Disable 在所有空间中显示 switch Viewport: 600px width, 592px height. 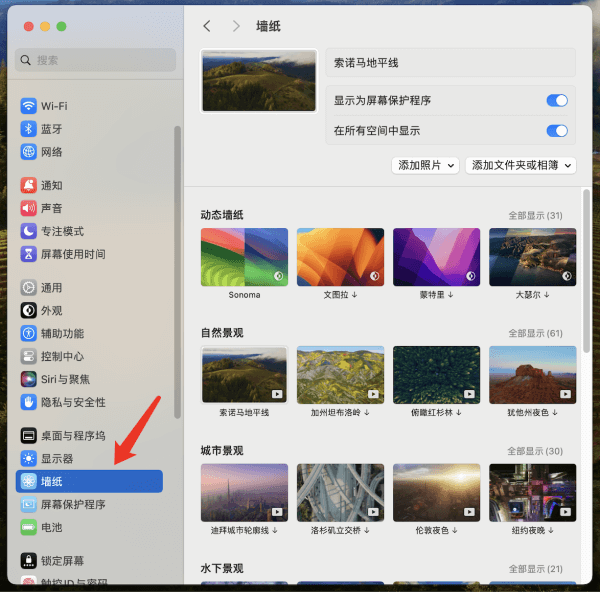pyautogui.click(x=557, y=131)
